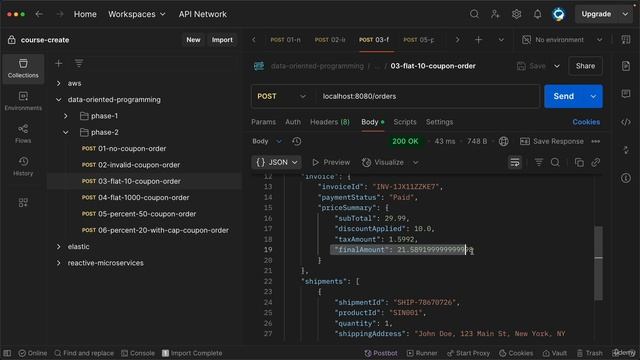Copy the response body

coord(579,162)
